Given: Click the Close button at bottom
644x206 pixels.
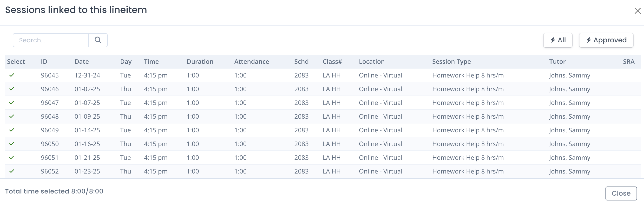Looking at the screenshot, I should pos(621,193).
